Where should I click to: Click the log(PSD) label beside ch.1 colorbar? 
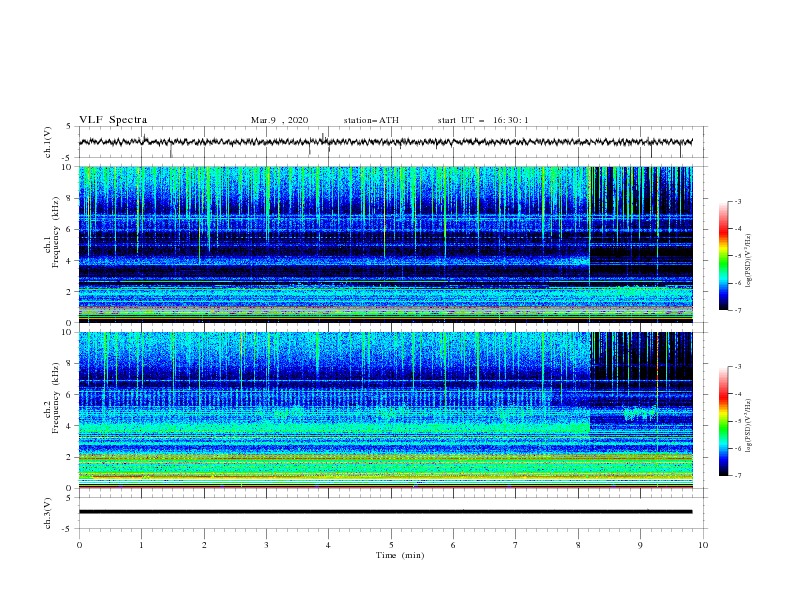coord(748,261)
